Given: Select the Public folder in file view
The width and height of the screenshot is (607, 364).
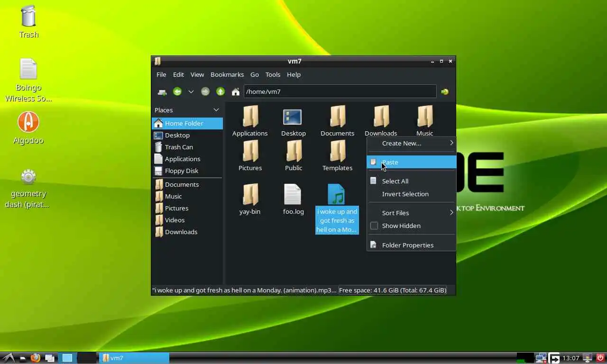Looking at the screenshot, I should coord(294,155).
